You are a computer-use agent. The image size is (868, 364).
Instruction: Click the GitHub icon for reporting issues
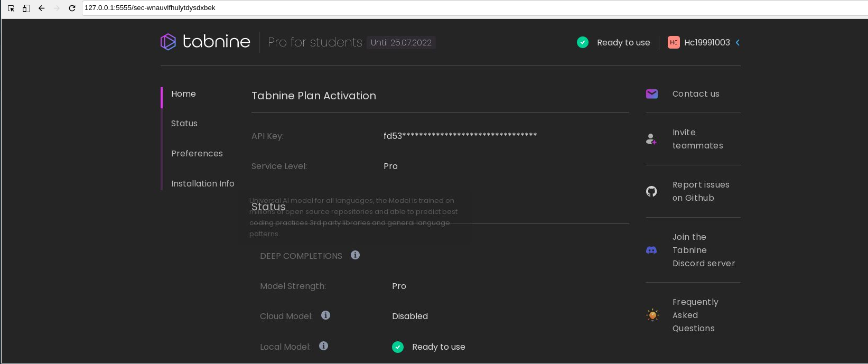coord(651,191)
